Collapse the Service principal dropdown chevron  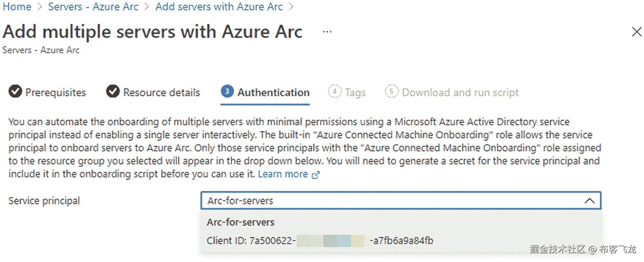click(589, 201)
